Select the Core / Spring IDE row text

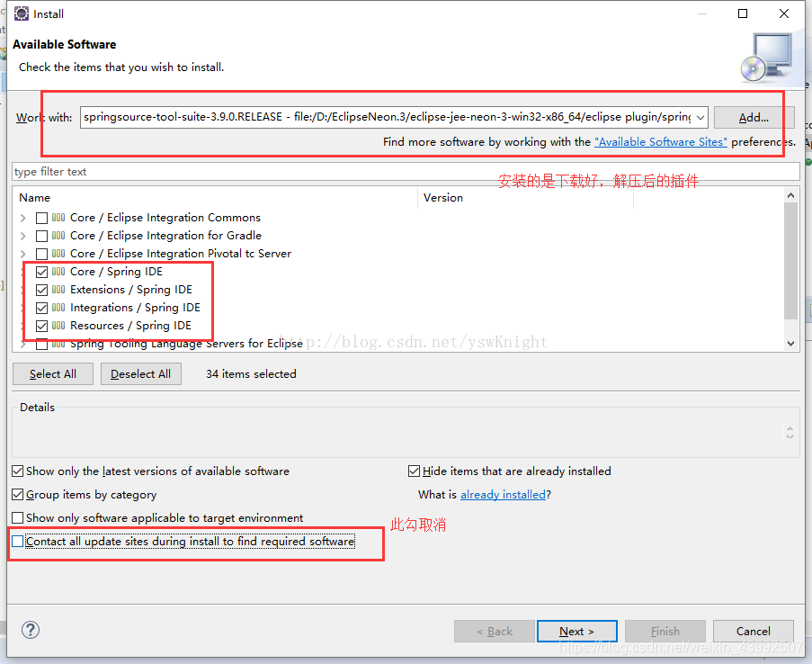click(x=117, y=272)
